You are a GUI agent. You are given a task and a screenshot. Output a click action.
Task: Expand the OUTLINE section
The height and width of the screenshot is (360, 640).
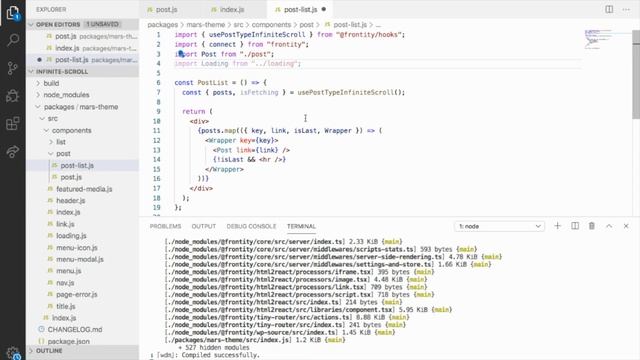coord(83,351)
